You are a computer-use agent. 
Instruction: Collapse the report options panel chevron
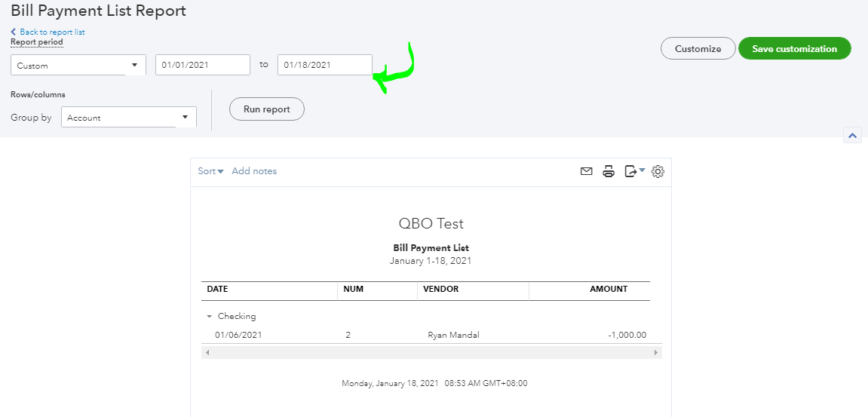852,136
